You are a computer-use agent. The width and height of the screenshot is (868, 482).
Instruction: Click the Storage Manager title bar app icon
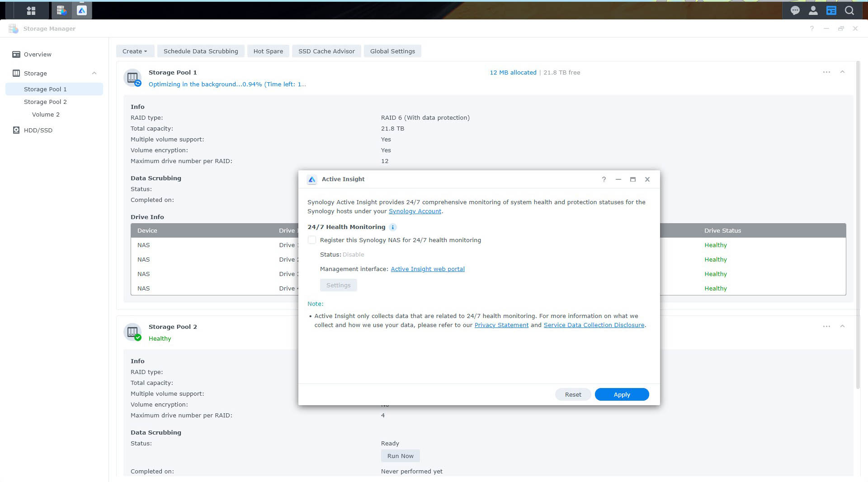(14, 28)
